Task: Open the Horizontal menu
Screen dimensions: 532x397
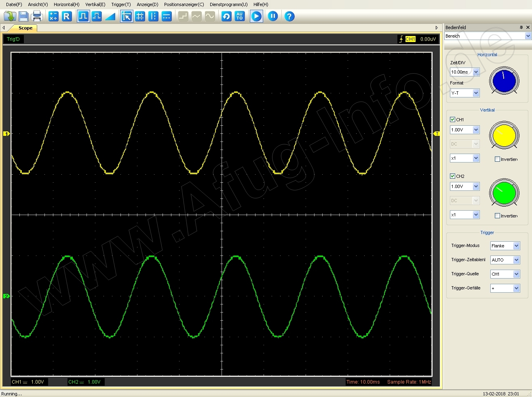Action: 67,4
